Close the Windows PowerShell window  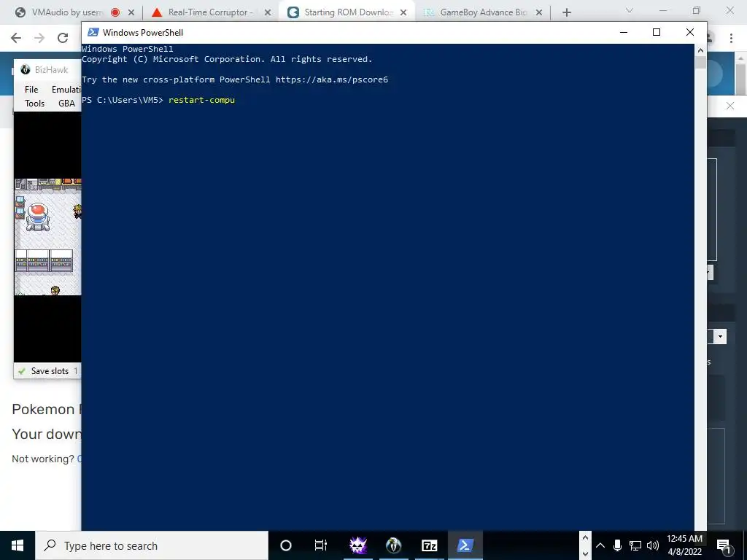coord(690,32)
